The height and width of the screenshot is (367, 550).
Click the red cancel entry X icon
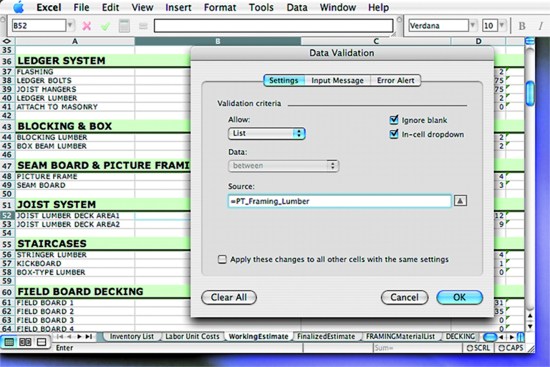[x=87, y=26]
